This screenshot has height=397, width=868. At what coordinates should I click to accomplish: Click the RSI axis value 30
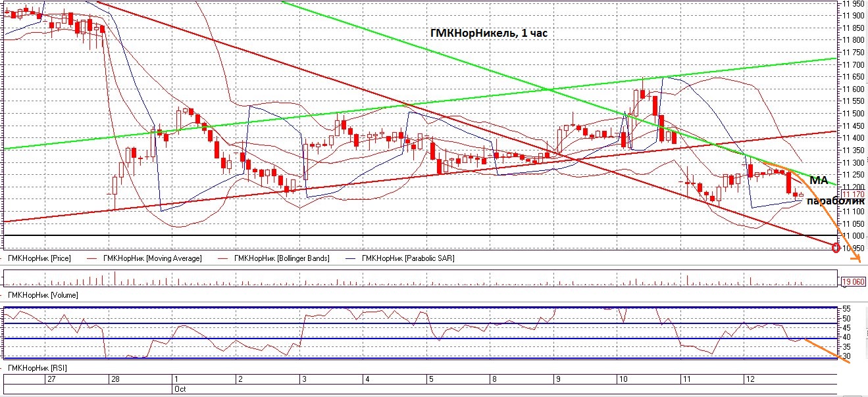(x=848, y=356)
